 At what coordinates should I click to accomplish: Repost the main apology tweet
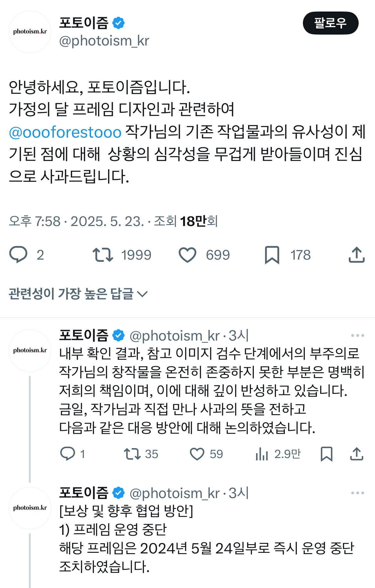pos(103,255)
